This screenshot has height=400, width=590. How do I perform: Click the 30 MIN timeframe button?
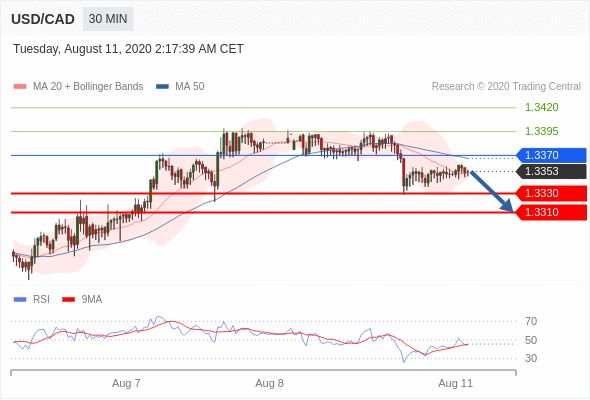click(108, 19)
